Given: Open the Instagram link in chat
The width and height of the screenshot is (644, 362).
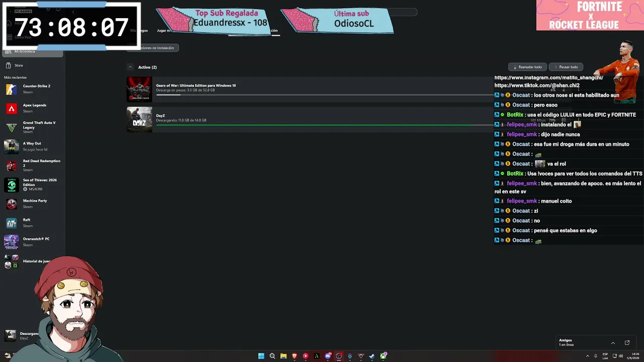Looking at the screenshot, I should (x=548, y=78).
